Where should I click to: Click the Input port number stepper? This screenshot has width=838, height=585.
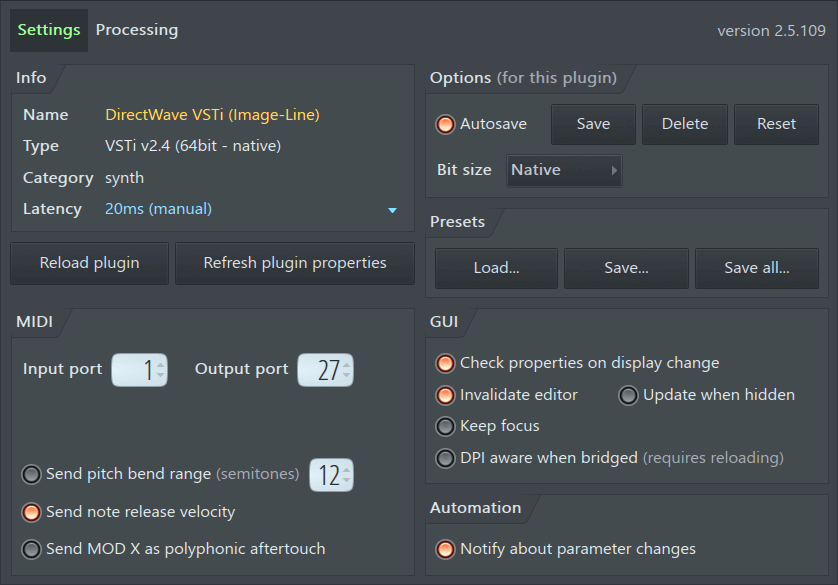click(139, 370)
